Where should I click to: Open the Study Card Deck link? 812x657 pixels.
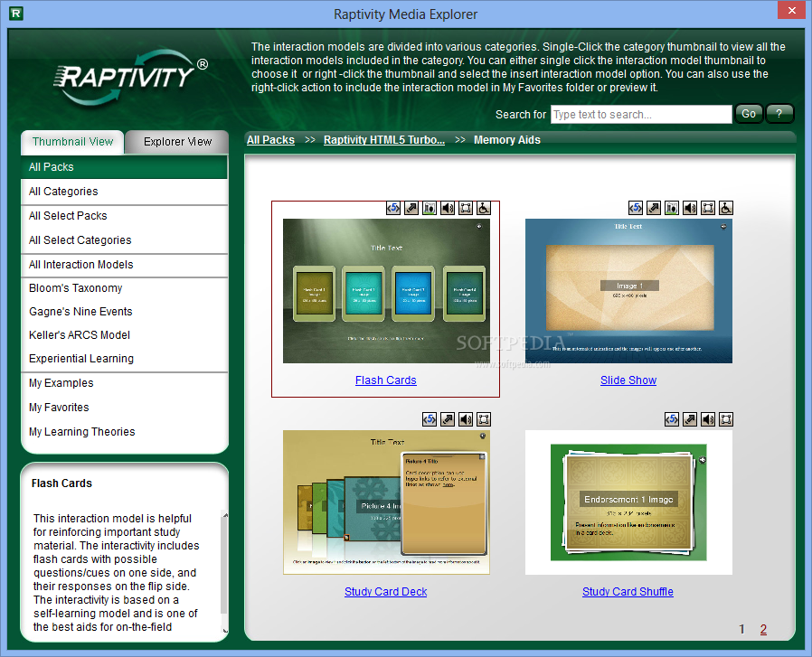click(386, 592)
